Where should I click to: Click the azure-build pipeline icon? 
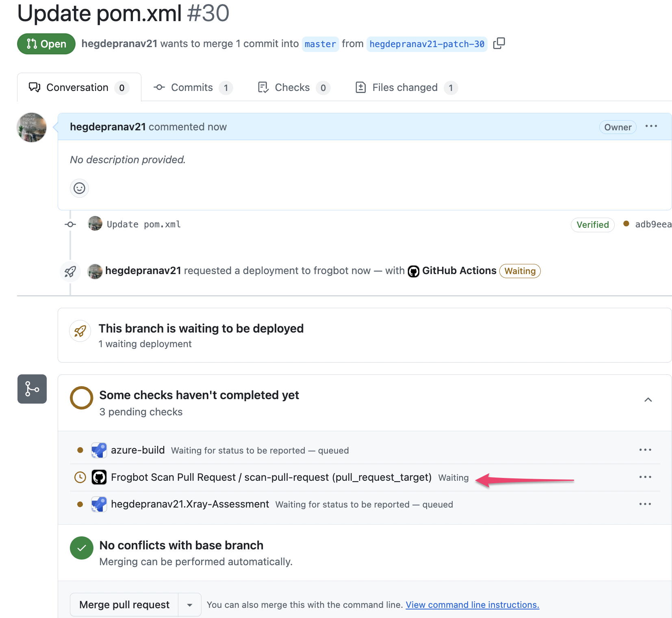pos(99,450)
